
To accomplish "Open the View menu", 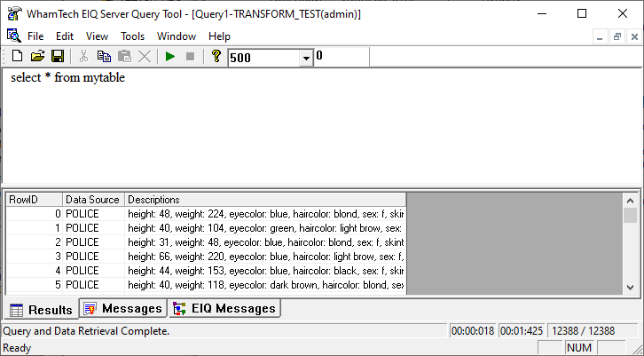I will click(97, 36).
